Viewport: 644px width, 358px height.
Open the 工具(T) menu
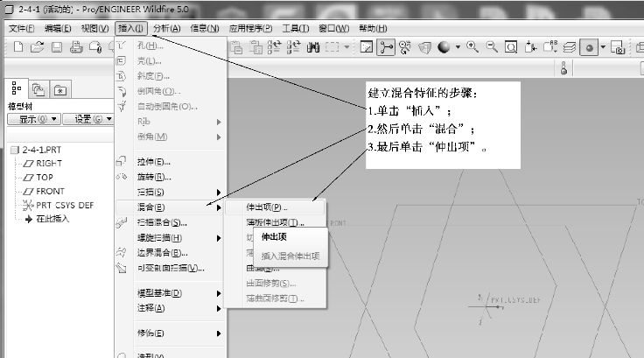pos(295,28)
